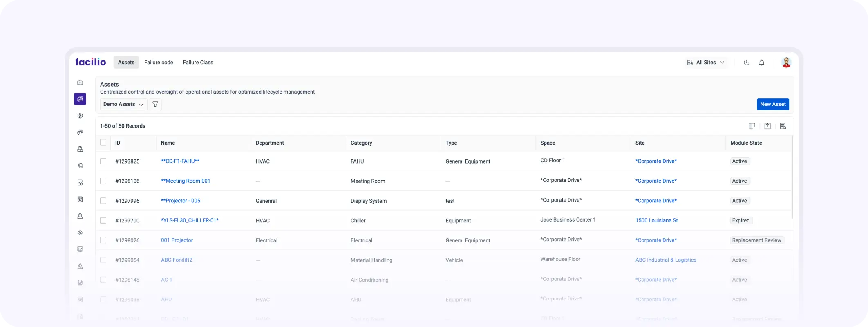Image resolution: width=868 pixels, height=327 pixels.
Task: Open notifications bell icon
Action: [x=761, y=63]
